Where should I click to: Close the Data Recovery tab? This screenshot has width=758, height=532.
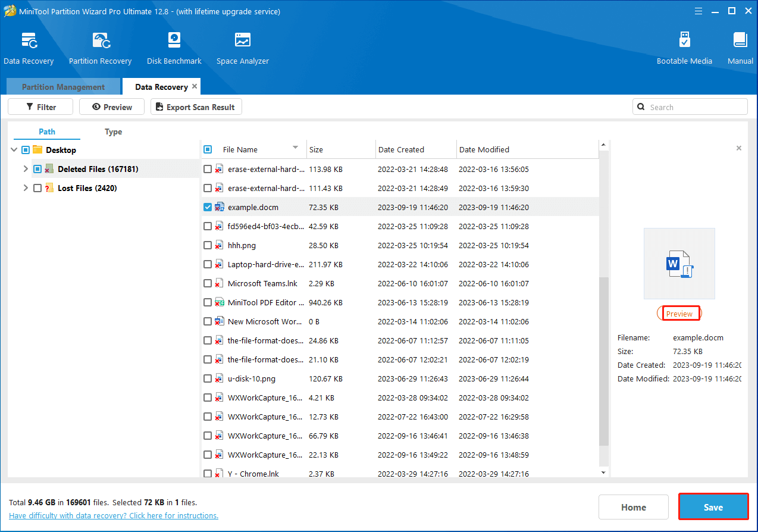coord(195,86)
